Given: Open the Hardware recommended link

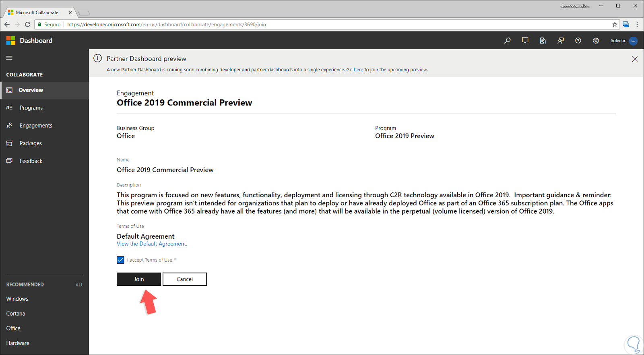Looking at the screenshot, I should (18, 343).
